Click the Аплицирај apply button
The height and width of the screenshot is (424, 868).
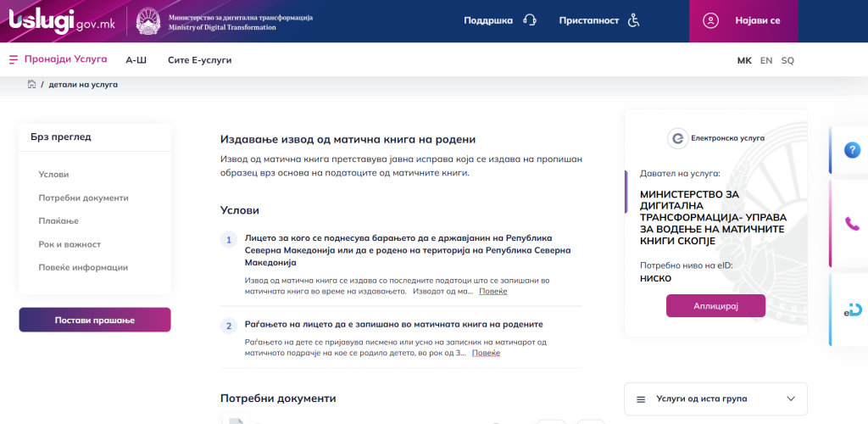(715, 305)
